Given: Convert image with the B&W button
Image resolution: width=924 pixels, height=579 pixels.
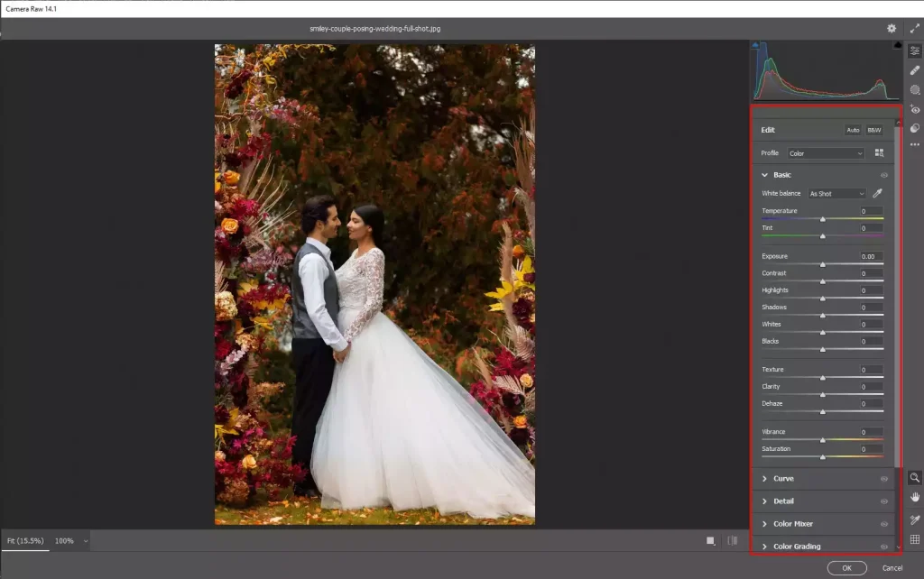Looking at the screenshot, I should pos(873,129).
